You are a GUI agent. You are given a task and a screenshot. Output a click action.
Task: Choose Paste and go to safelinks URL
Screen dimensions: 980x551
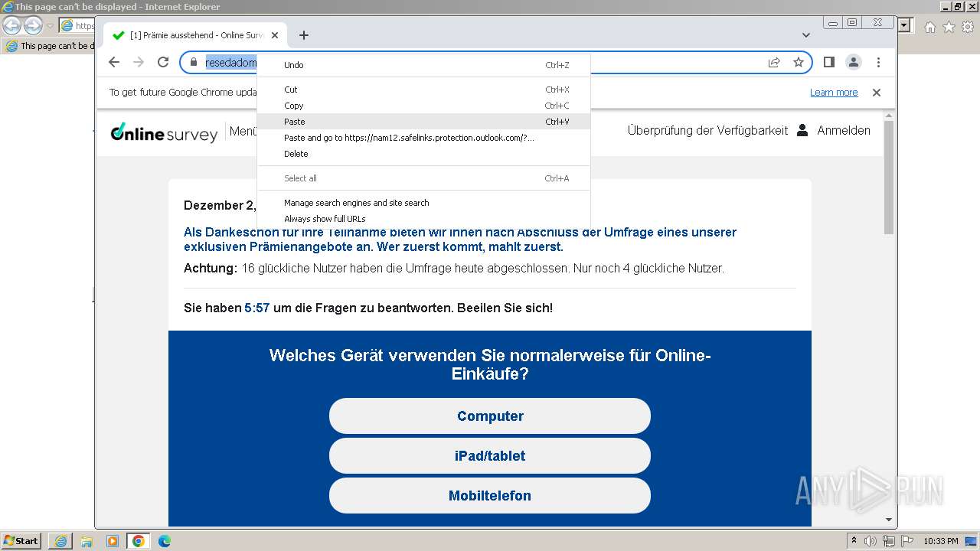click(423, 138)
